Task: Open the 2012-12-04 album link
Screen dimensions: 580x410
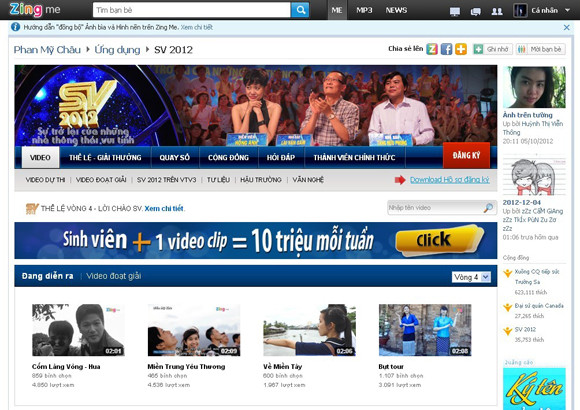Action: pyautogui.click(x=522, y=202)
